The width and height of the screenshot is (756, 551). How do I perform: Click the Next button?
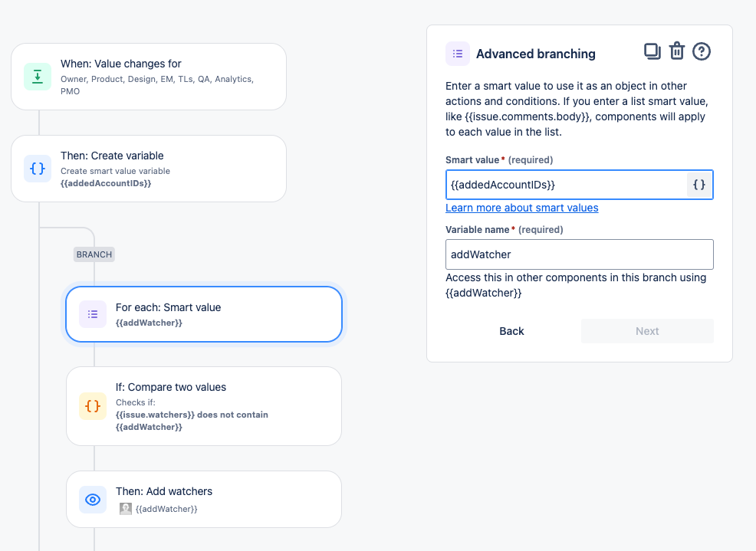[x=647, y=331]
